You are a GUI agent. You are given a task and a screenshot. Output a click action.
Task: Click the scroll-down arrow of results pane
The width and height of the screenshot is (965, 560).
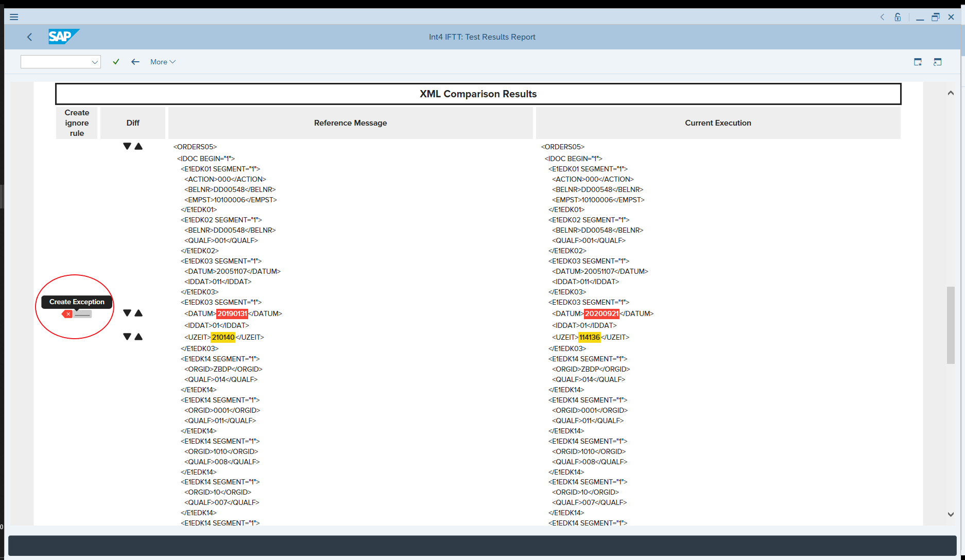pos(951,514)
